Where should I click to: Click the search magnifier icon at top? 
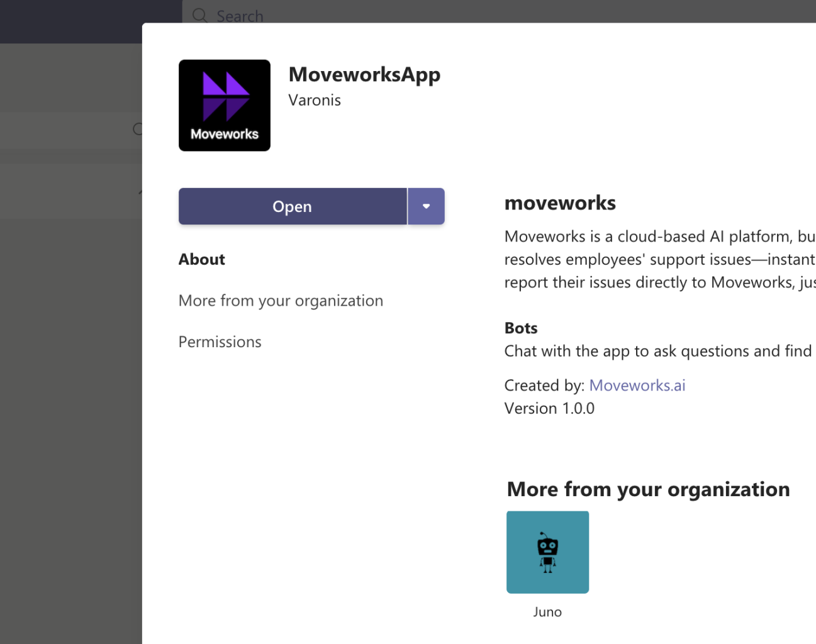tap(200, 16)
